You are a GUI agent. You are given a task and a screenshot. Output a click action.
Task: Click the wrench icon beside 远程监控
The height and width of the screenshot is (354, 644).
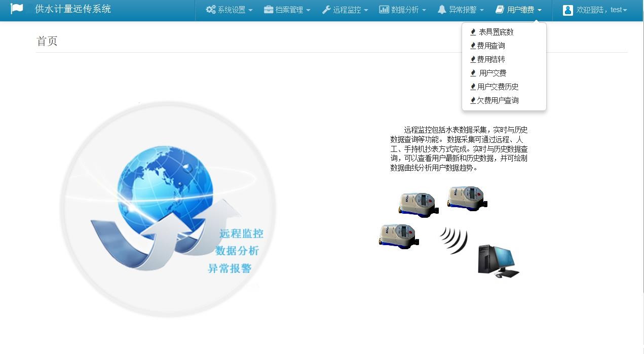click(x=327, y=10)
